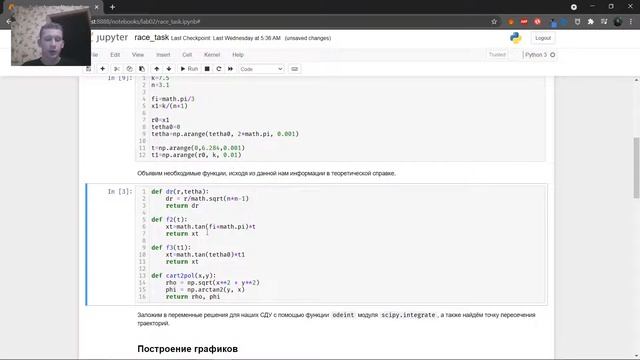Screen dimensions: 640x360
Task: Close the current browser tab
Action: (x=97, y=7)
